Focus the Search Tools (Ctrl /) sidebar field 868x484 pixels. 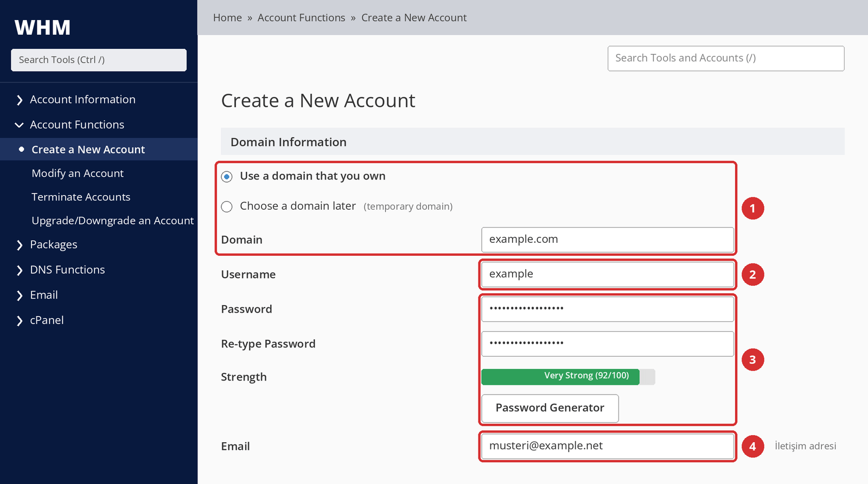99,60
